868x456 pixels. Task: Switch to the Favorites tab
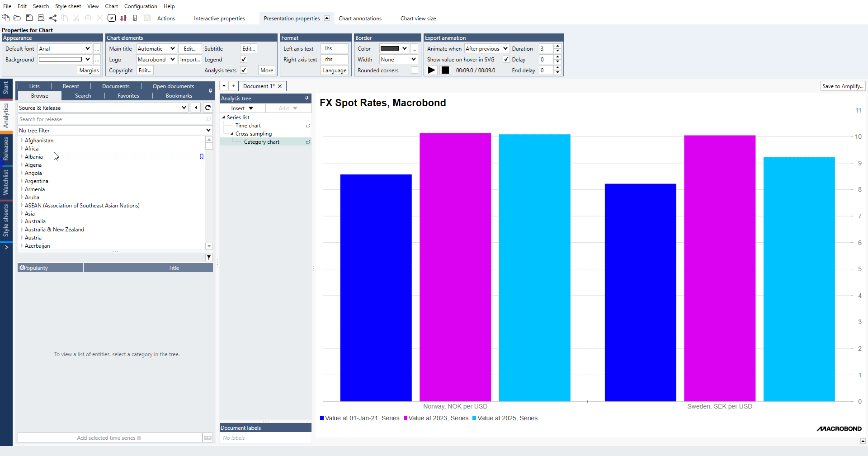pos(128,96)
